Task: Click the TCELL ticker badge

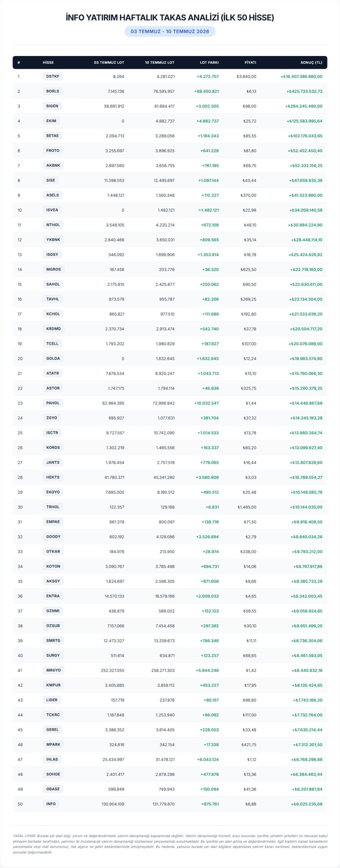Action: [52, 344]
